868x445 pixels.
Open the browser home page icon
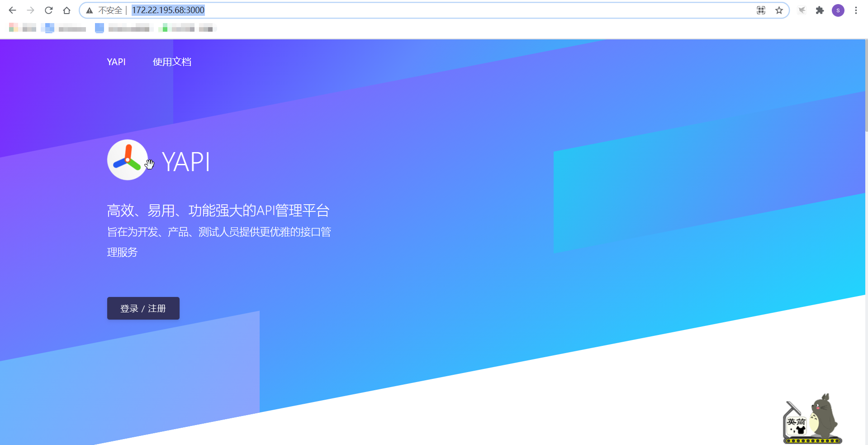(x=67, y=10)
